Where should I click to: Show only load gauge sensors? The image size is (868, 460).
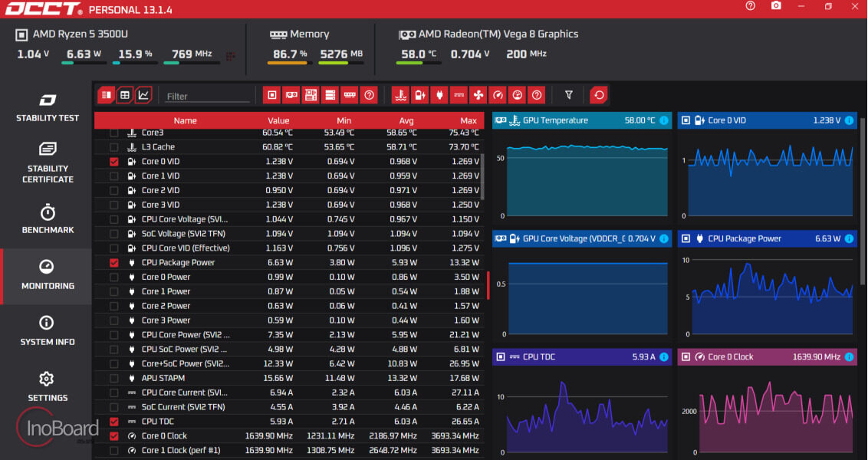(517, 95)
